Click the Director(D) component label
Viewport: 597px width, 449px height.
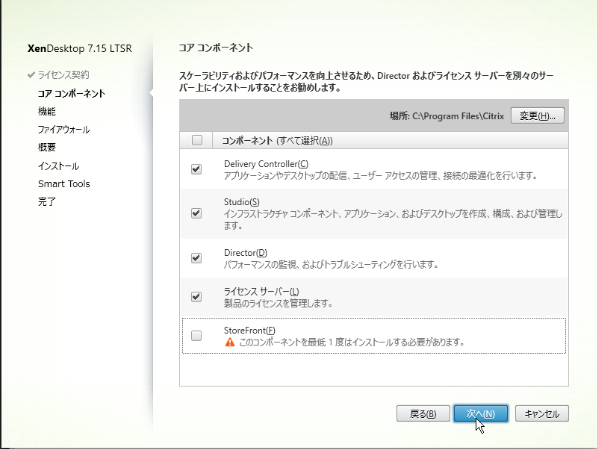(x=246, y=253)
